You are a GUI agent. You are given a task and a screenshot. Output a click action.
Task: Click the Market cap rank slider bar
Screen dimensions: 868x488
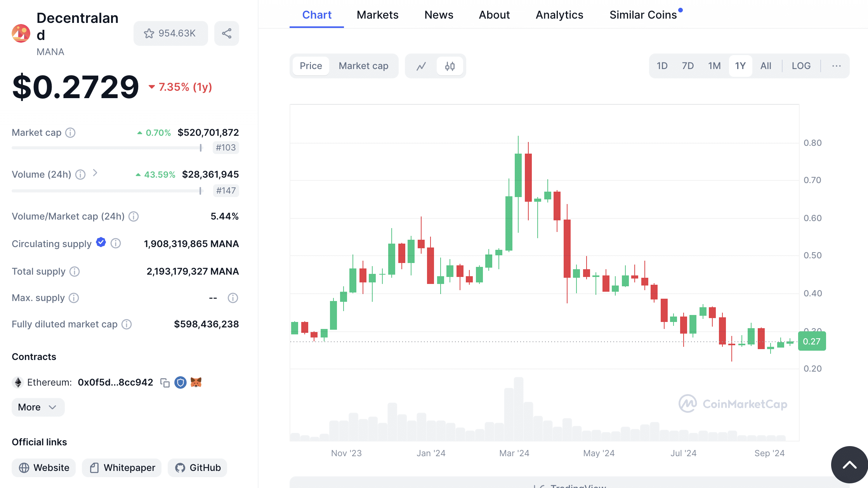(107, 148)
